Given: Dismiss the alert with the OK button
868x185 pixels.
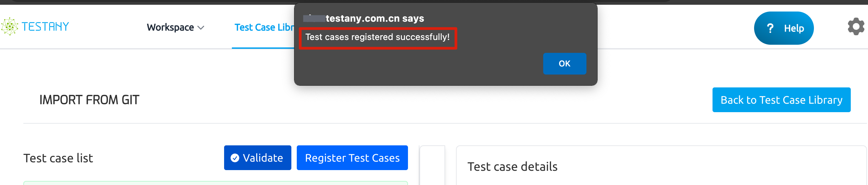Looking at the screenshot, I should click(564, 63).
